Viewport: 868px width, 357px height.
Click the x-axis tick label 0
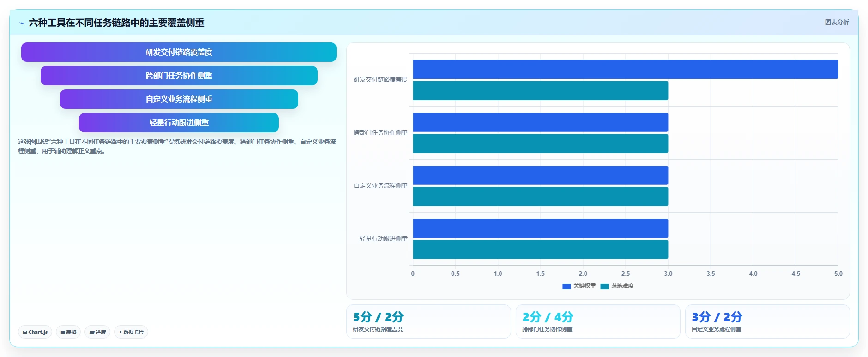coord(413,274)
